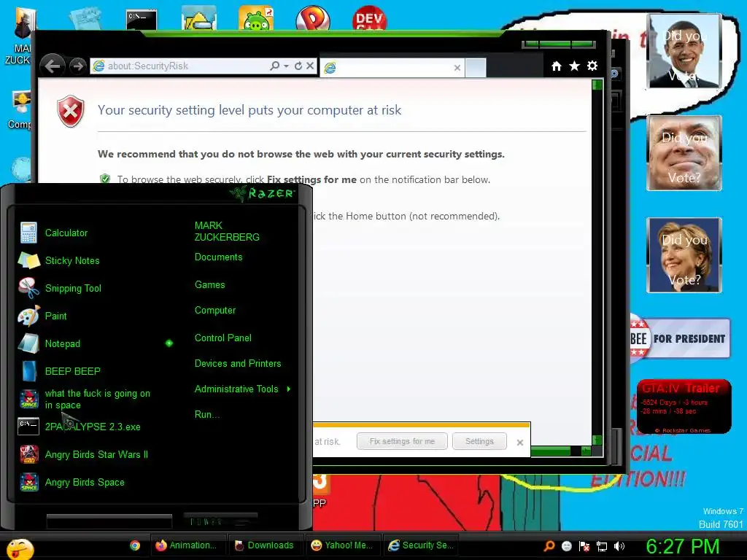Screen dimensions: 747x560
Task: Click the browser Forward arrow button
Action: (77, 66)
